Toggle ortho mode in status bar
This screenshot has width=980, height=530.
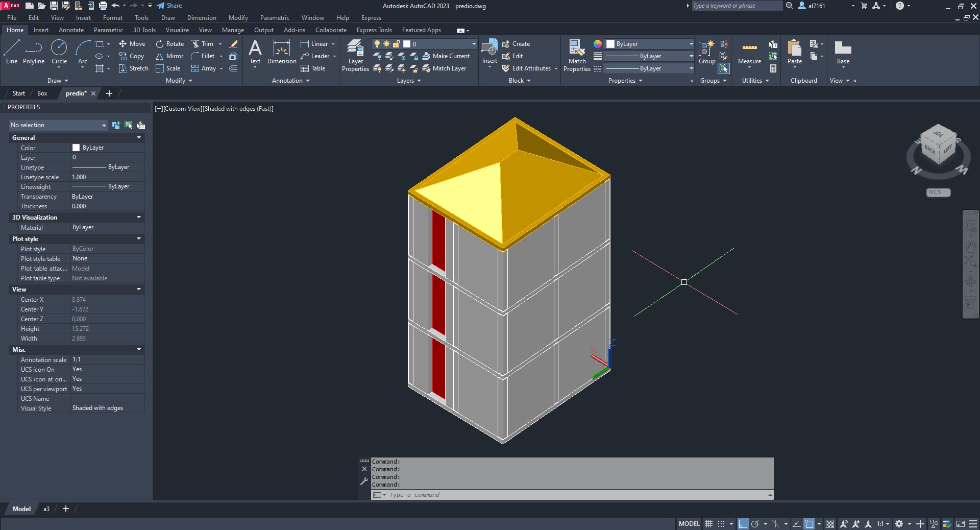point(743,524)
